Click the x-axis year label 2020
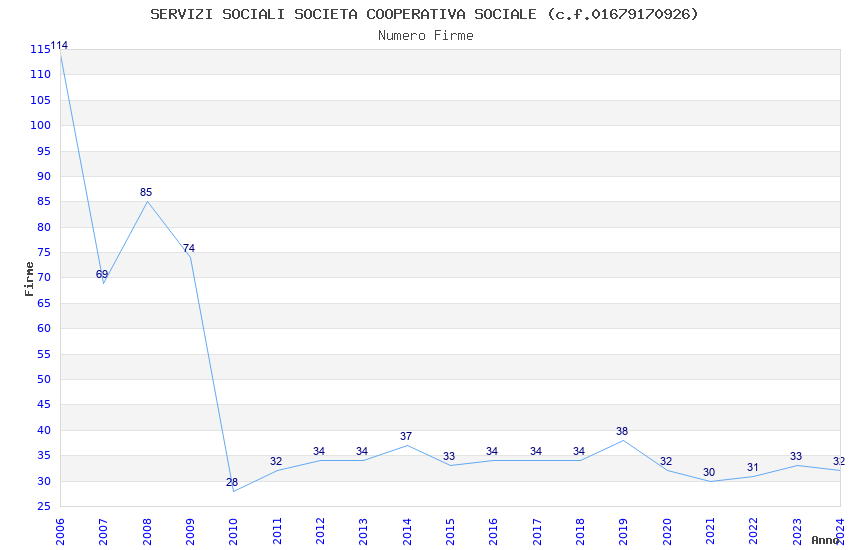The image size is (850, 550). 667,531
